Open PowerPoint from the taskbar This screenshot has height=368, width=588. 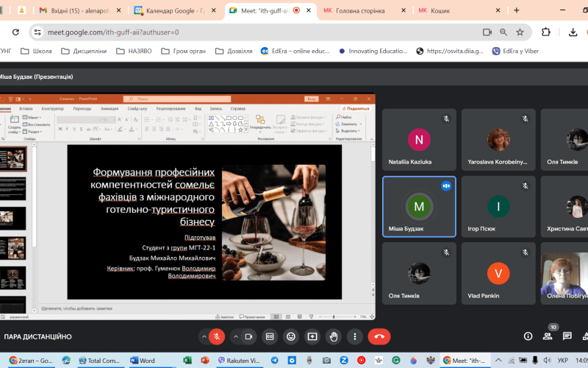click(x=205, y=360)
